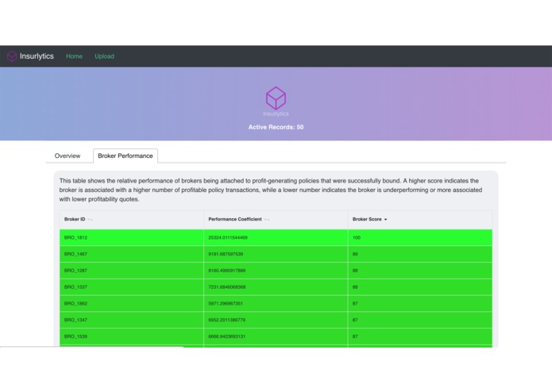The image size is (552, 392).
Task: Click sort arrows beside Performance Coefficient
Action: point(267,219)
